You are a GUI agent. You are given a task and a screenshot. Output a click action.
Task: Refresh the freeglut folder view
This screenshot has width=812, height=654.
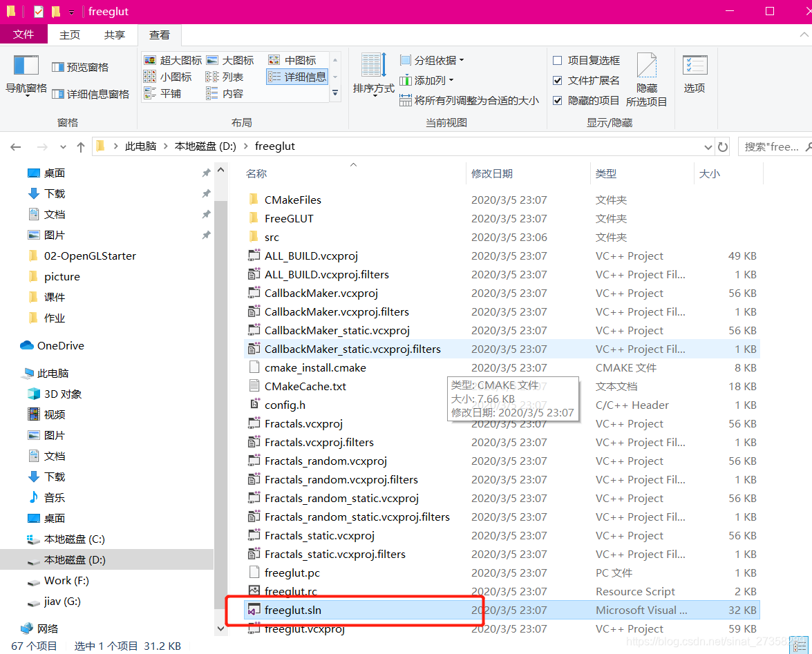[723, 147]
